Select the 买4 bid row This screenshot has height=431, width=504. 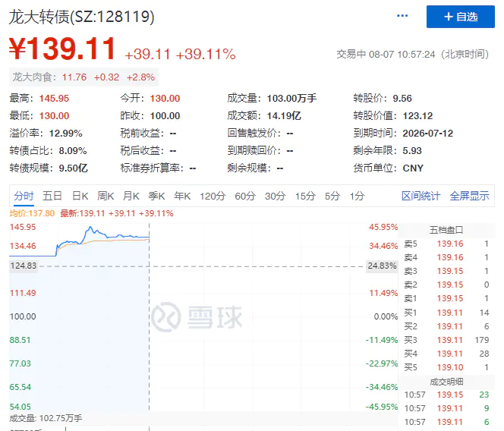point(446,354)
